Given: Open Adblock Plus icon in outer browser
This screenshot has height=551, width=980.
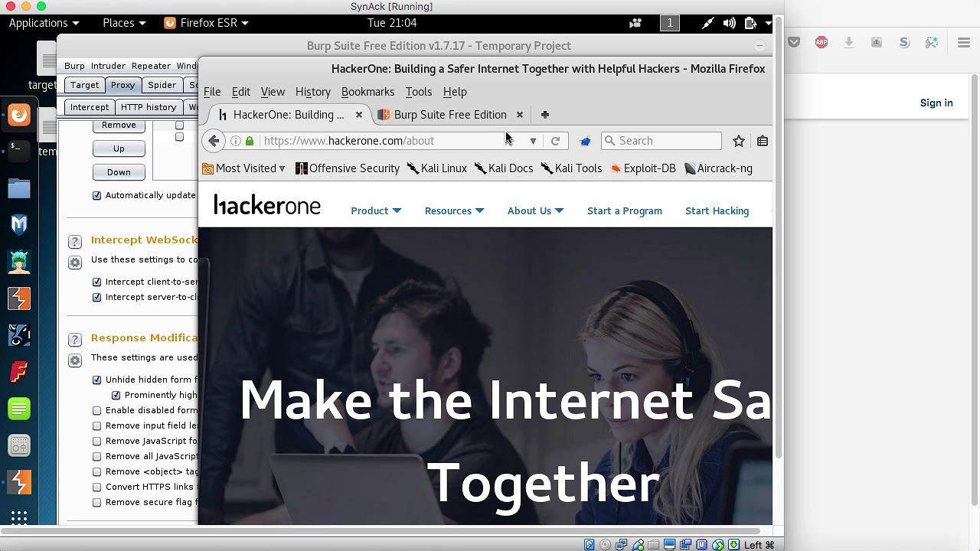Looking at the screenshot, I should [x=822, y=43].
